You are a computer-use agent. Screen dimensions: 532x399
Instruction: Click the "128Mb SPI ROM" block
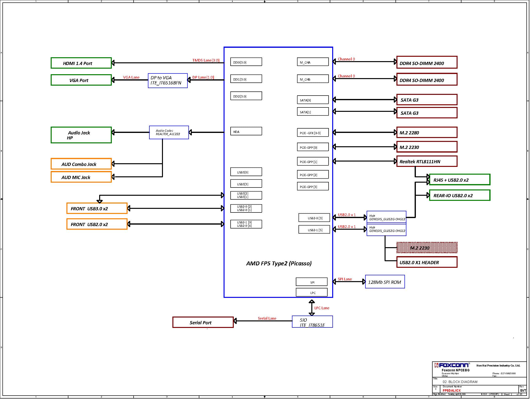point(385,282)
